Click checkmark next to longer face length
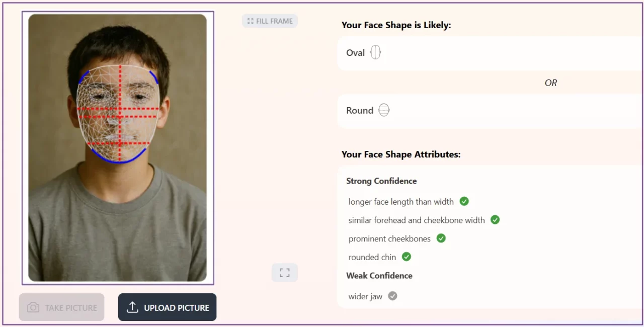The height and width of the screenshot is (327, 644). pyautogui.click(x=464, y=201)
